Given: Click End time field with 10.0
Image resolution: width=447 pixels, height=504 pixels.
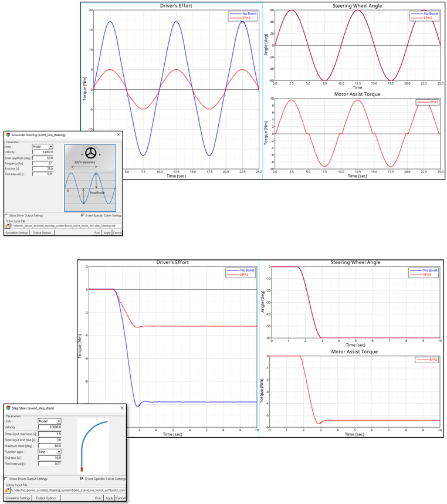Looking at the screenshot, I should (x=50, y=458).
